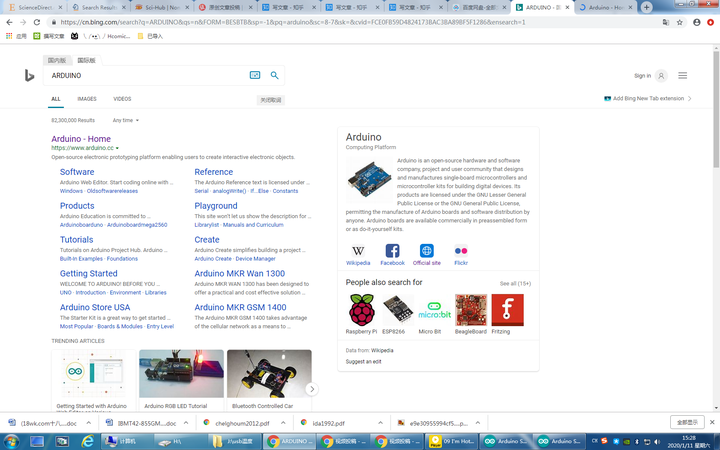
Task: Open Chrome profile account icon
Action: click(697, 22)
